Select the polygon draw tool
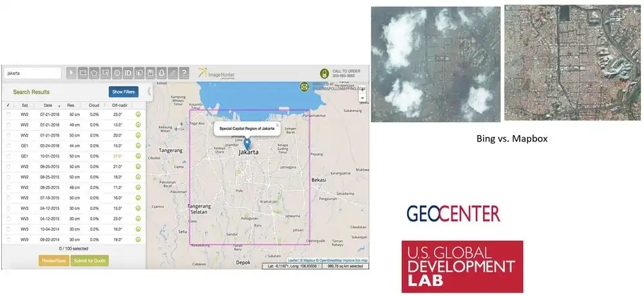The image size is (644, 296). point(94,73)
